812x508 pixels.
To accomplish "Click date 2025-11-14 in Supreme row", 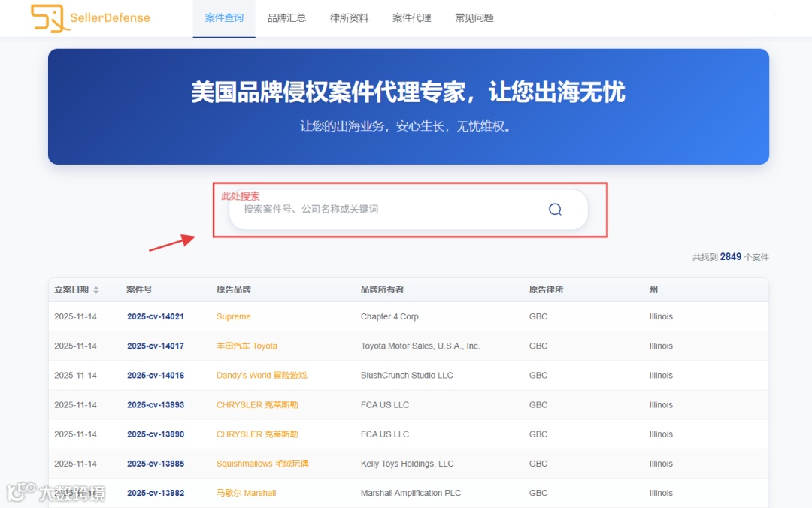I will (x=75, y=316).
